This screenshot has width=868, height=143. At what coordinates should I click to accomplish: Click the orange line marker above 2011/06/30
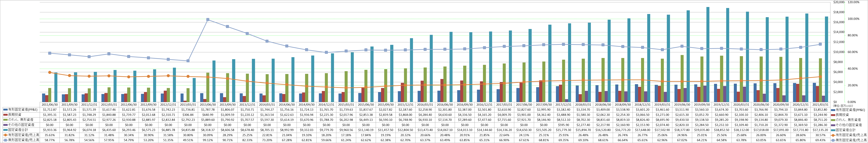50,72
